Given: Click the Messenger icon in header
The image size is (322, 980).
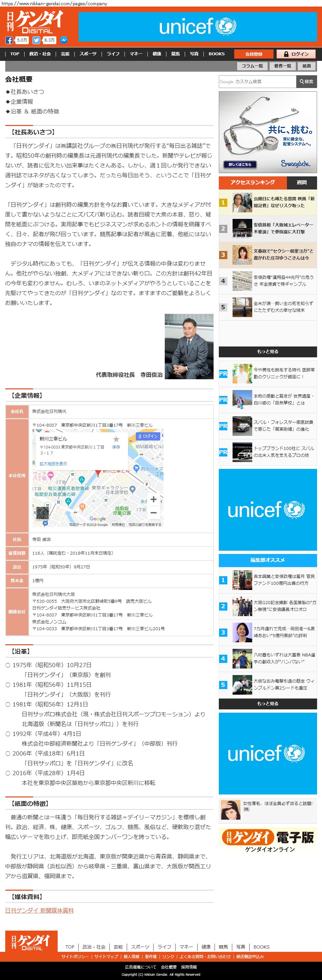Looking at the screenshot, I should pos(64,40).
